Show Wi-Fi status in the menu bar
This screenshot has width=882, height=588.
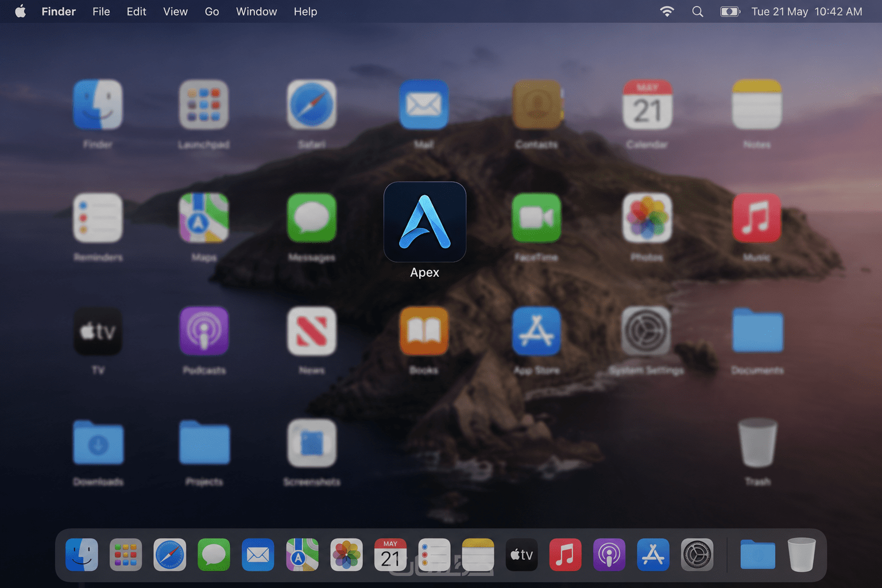tap(667, 11)
